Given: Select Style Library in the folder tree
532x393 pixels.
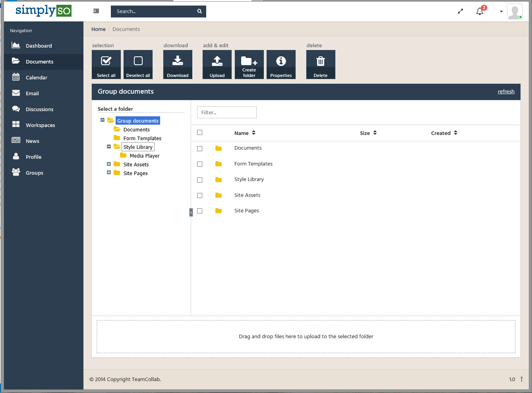Looking at the screenshot, I should point(138,147).
